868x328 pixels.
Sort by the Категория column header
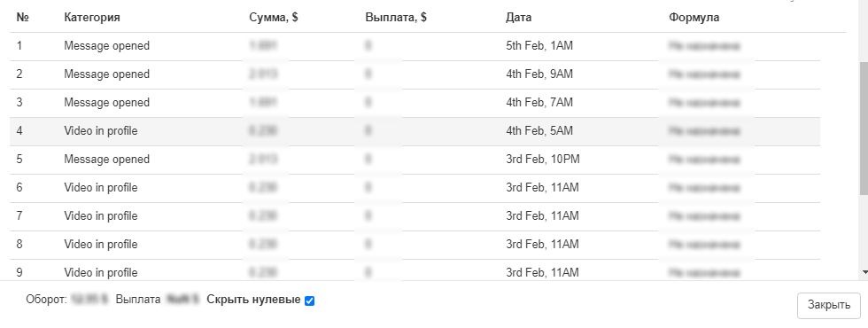(92, 17)
